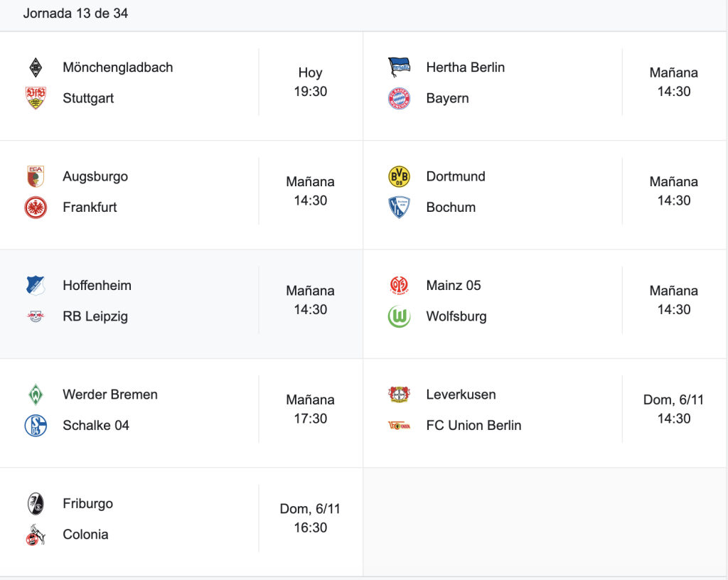Click the Hertha Berlin flag logo
728x580 pixels.
click(x=400, y=68)
